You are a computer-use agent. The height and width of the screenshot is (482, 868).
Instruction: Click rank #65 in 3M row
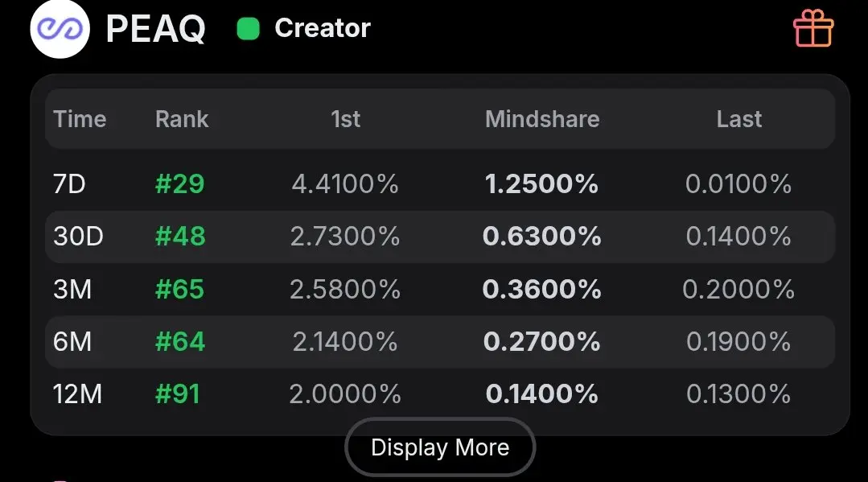(179, 289)
